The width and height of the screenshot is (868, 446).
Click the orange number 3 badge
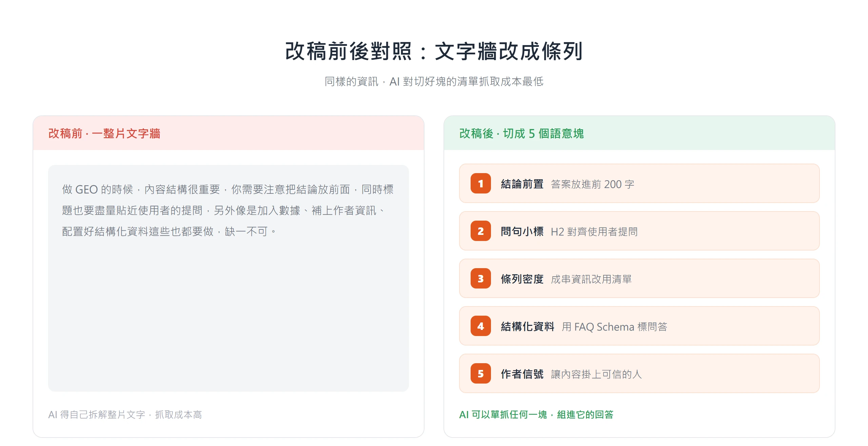point(480,279)
